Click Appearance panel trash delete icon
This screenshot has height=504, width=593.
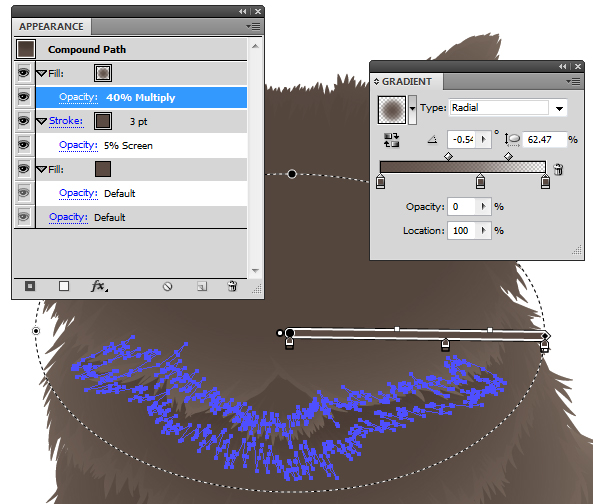(232, 286)
